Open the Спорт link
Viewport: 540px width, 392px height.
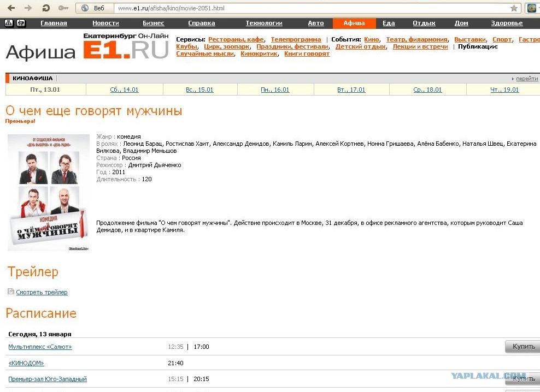pos(502,39)
